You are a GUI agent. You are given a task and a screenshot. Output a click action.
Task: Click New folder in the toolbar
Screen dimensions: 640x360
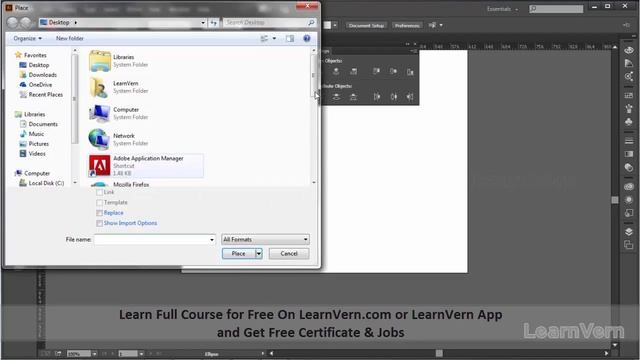pyautogui.click(x=69, y=38)
